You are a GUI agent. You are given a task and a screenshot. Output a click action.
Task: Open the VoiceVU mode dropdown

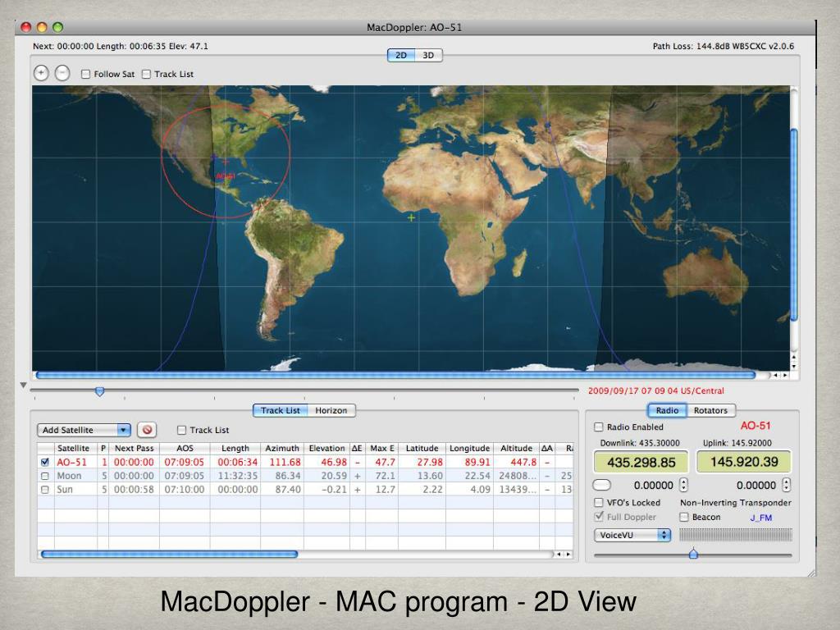632,535
